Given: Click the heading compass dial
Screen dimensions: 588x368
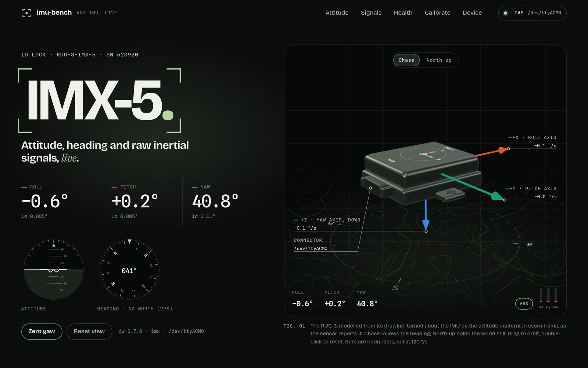Looking at the screenshot, I should point(129,270).
